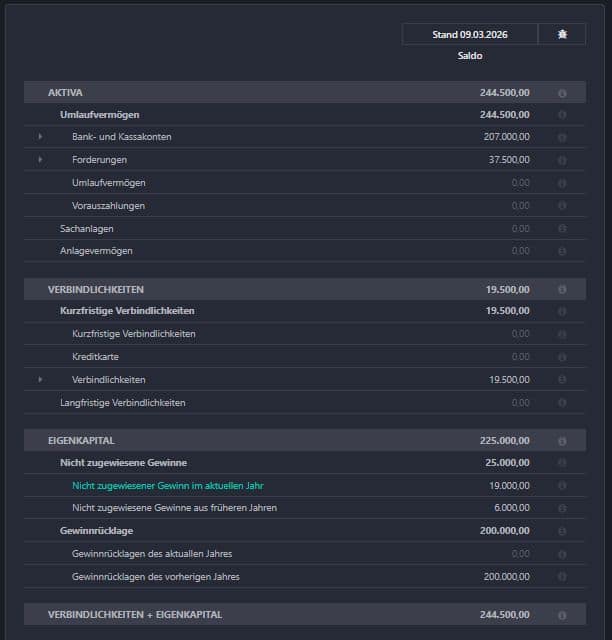Click the Sachanlagen row label
Image resolution: width=612 pixels, height=640 pixels.
[87, 229]
